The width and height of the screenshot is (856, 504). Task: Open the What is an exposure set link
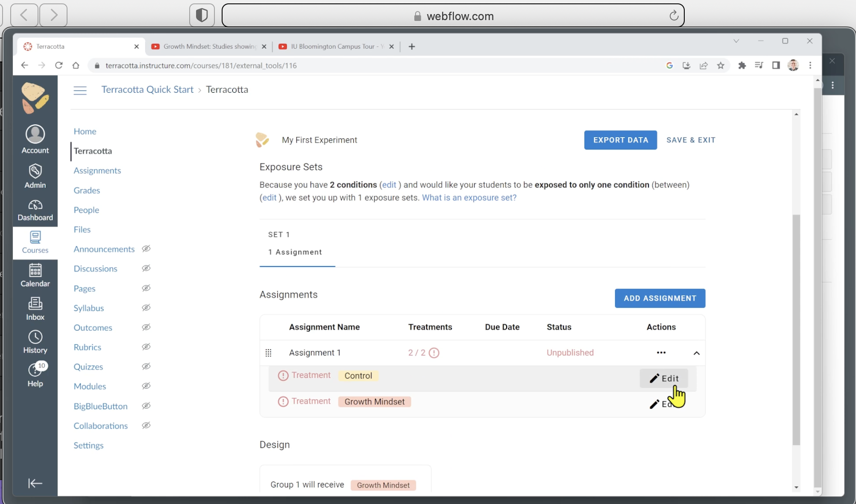click(x=469, y=197)
